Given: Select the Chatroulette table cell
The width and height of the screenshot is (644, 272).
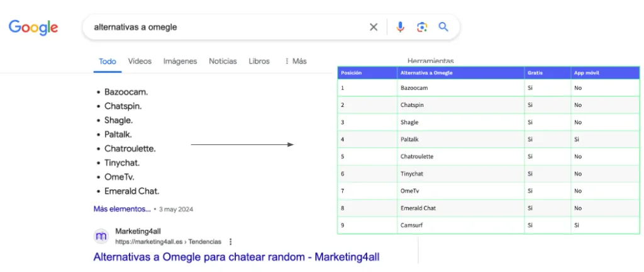Looking at the screenshot, I should (461, 157).
